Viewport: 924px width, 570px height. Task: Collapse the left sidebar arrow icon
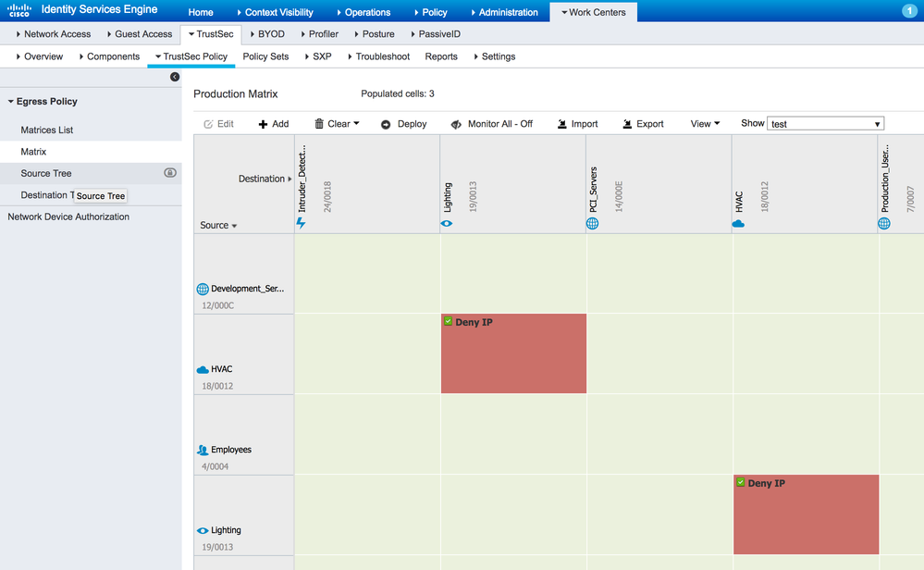(175, 77)
